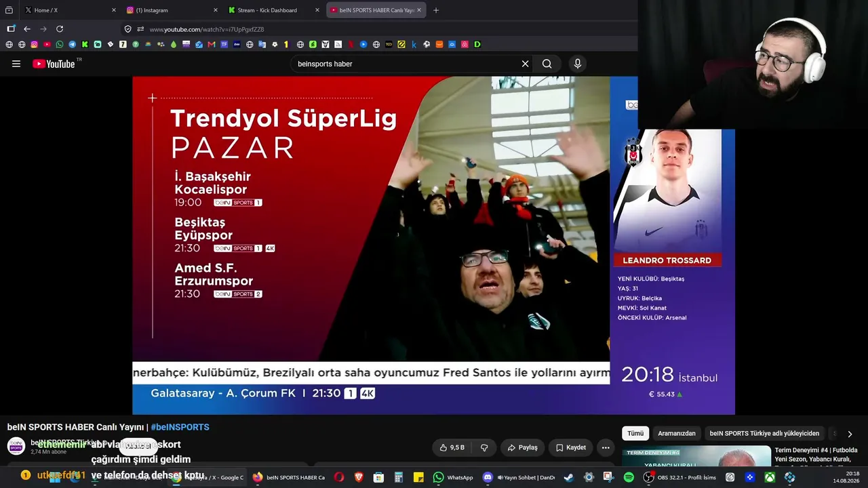The width and height of the screenshot is (868, 488).
Task: Select the Aramanızdan filter chip
Action: (677, 433)
